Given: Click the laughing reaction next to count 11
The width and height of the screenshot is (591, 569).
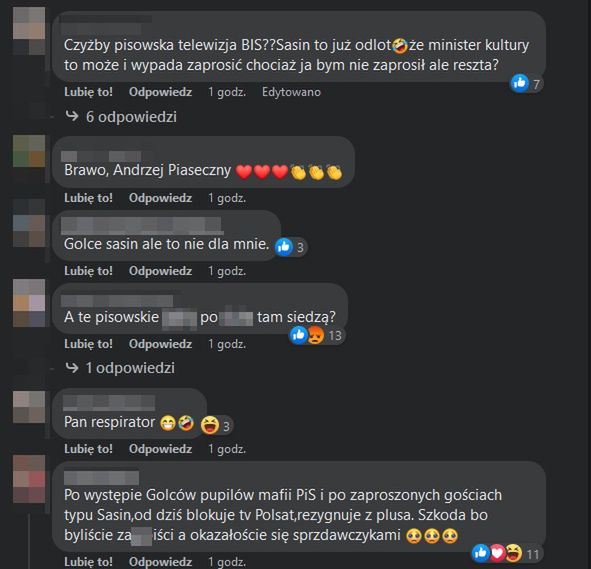Looking at the screenshot, I should (513, 553).
